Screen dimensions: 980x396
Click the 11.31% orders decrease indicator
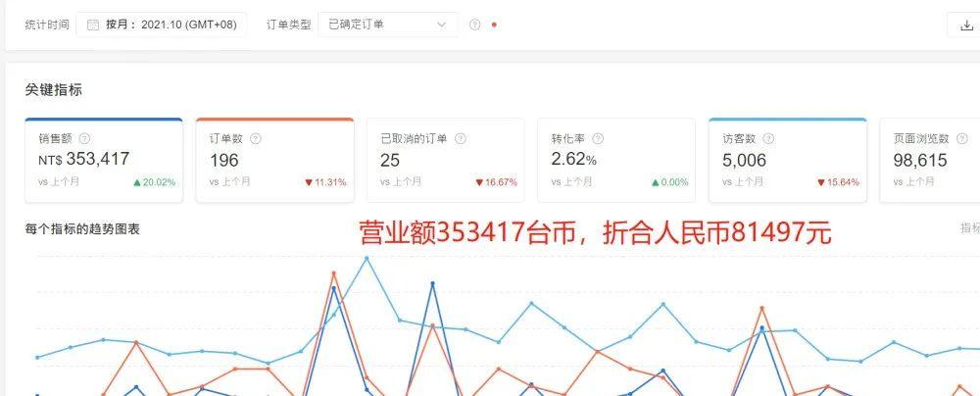click(325, 182)
